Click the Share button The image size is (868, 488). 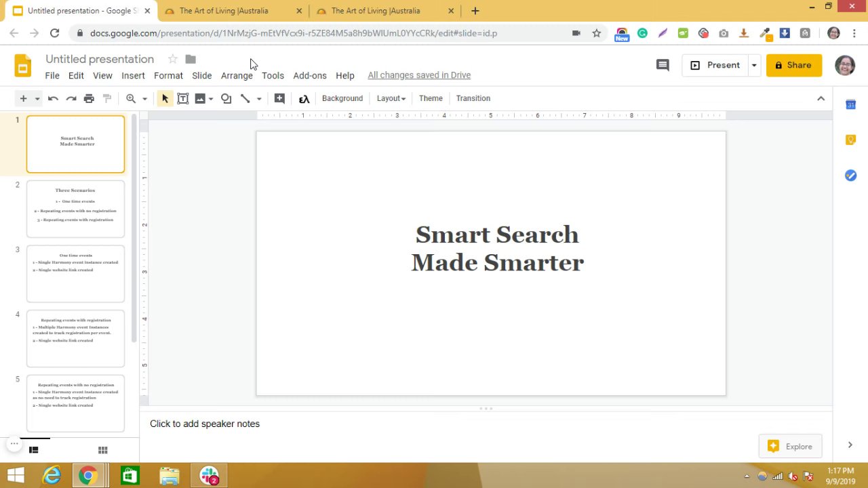pyautogui.click(x=793, y=65)
